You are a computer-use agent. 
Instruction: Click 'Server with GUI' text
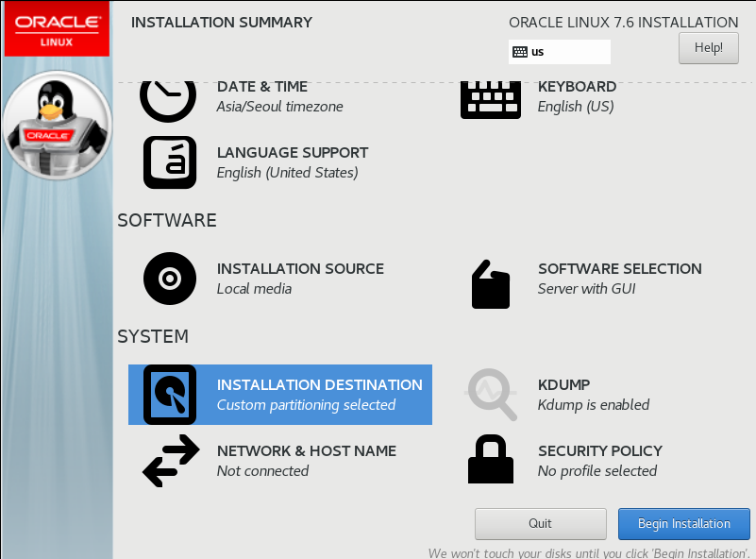pos(587,289)
